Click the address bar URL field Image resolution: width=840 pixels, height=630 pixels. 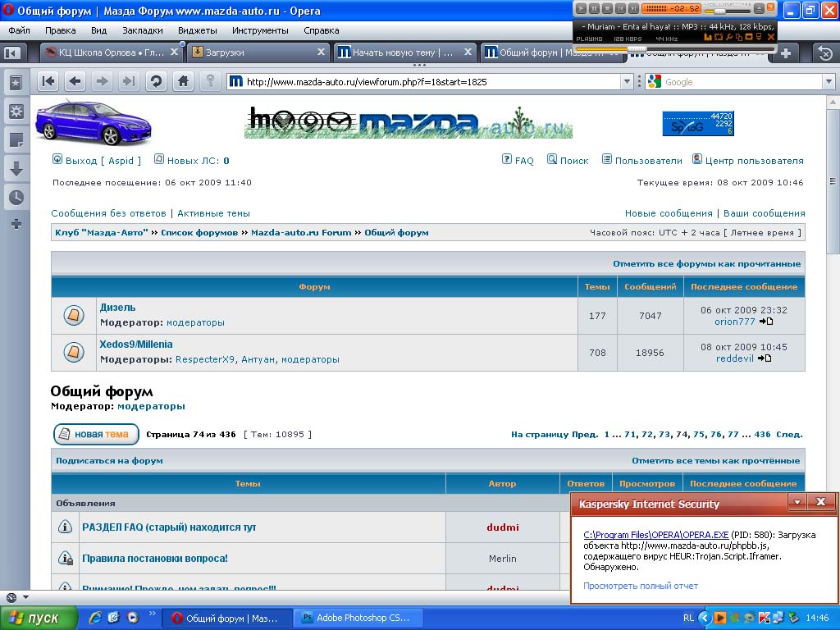pos(431,82)
